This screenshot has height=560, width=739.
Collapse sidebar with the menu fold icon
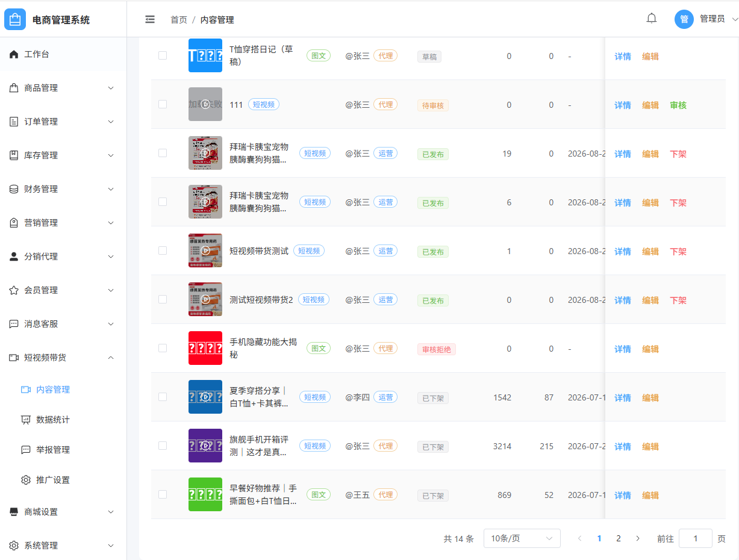click(x=150, y=19)
